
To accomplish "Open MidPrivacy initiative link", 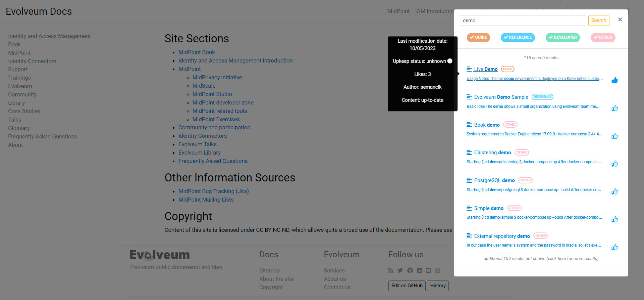I will pyautogui.click(x=217, y=77).
